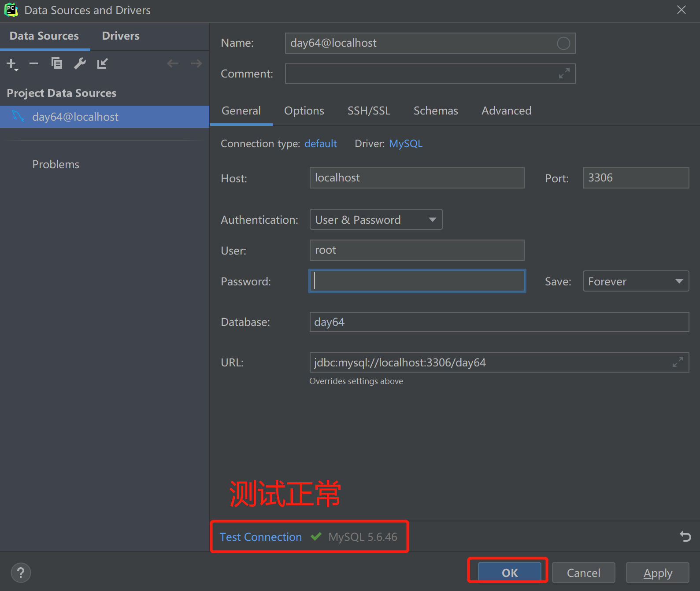
Task: Select the Problems item in sidebar
Action: [56, 164]
